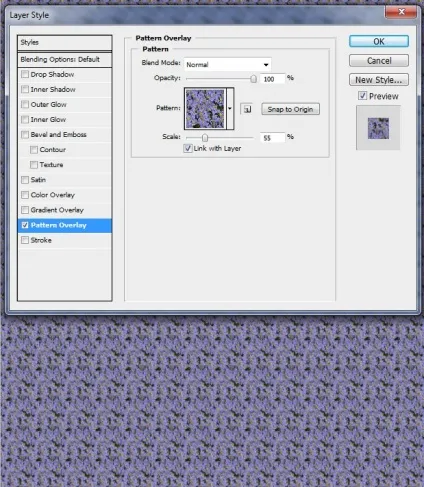Screen dimensions: 424x487
Task: Check the Bevel and Emboss box
Action: click(25, 135)
